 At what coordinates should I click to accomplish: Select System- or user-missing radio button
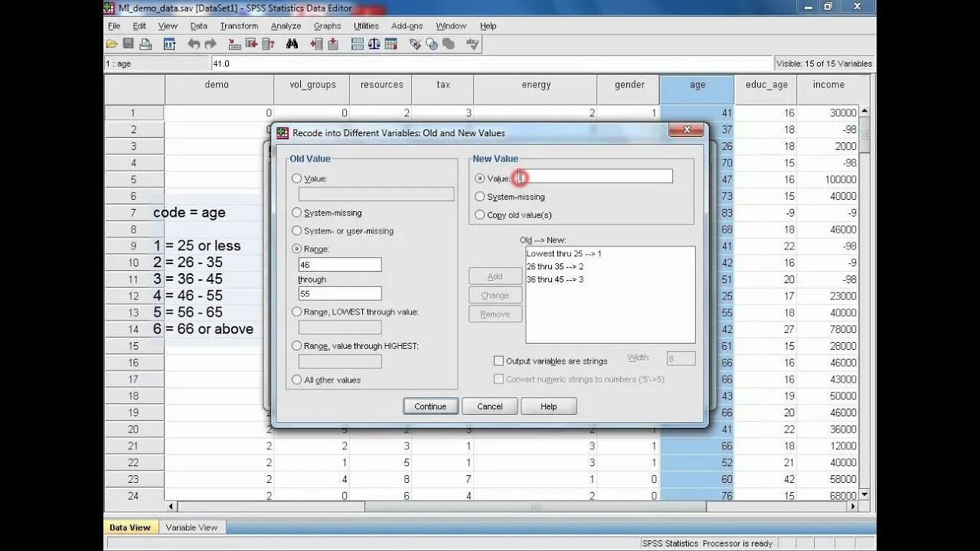pyautogui.click(x=297, y=230)
